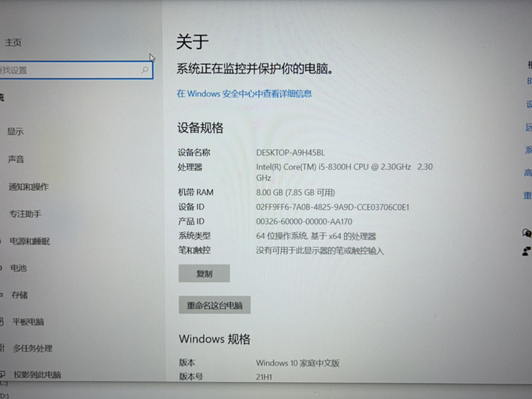532x399 pixels.
Task: Select the processor value Intel(R) Core(TM) i5-8300H
Action: pos(344,172)
